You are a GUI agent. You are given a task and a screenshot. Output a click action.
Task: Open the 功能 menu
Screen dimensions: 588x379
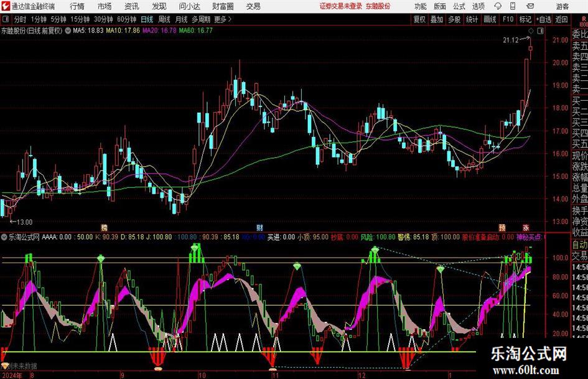(x=421, y=6)
